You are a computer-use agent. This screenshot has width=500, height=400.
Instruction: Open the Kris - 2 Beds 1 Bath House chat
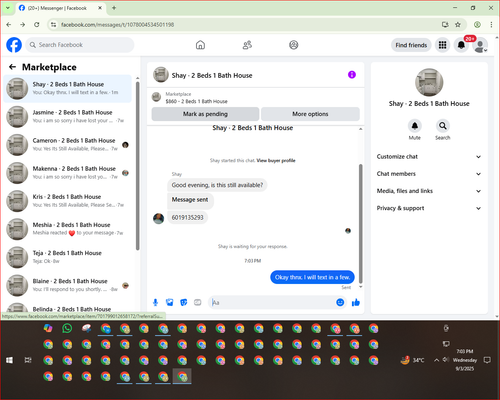point(68,201)
